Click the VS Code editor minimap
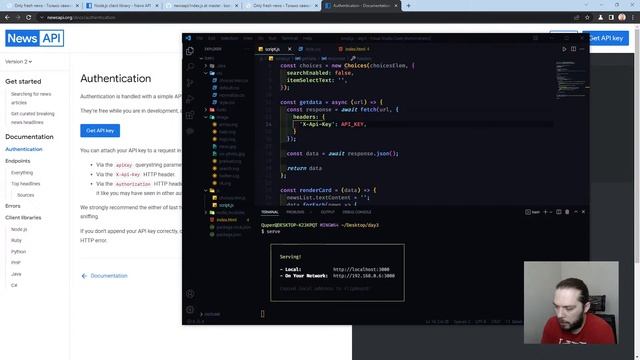The width and height of the screenshot is (640, 360). click(x=571, y=80)
